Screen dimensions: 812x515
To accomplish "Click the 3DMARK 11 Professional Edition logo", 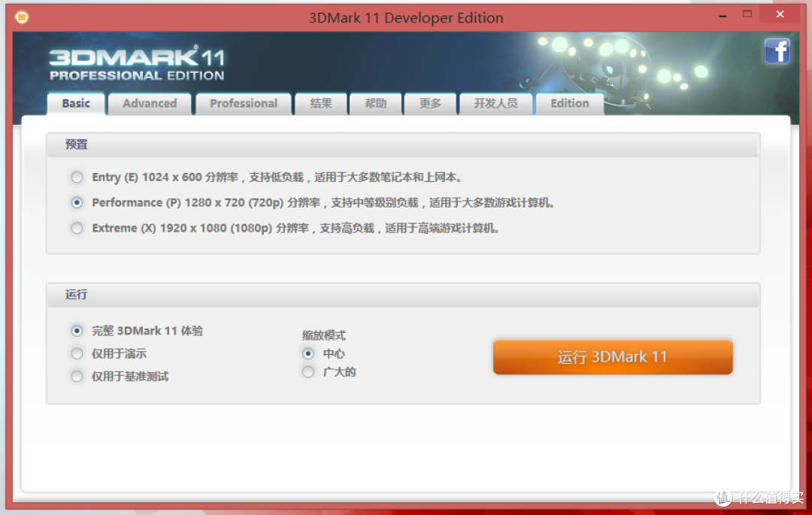I will click(138, 63).
